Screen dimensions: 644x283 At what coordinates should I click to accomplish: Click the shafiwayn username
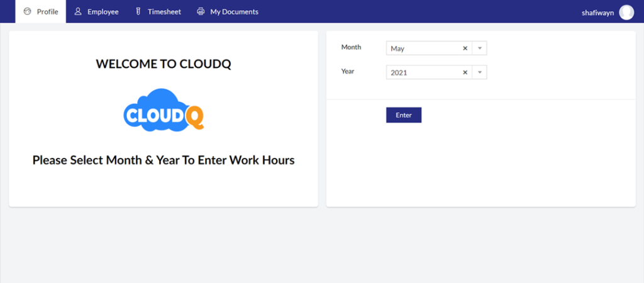point(598,12)
